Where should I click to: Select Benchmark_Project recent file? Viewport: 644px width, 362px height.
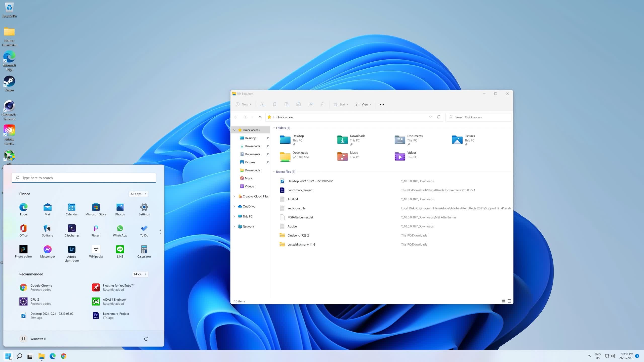pos(300,190)
